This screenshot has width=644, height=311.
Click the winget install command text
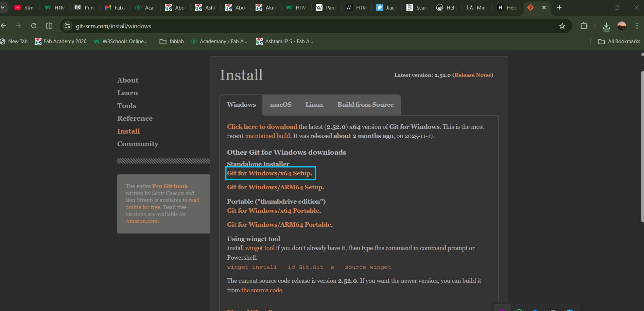click(309, 267)
